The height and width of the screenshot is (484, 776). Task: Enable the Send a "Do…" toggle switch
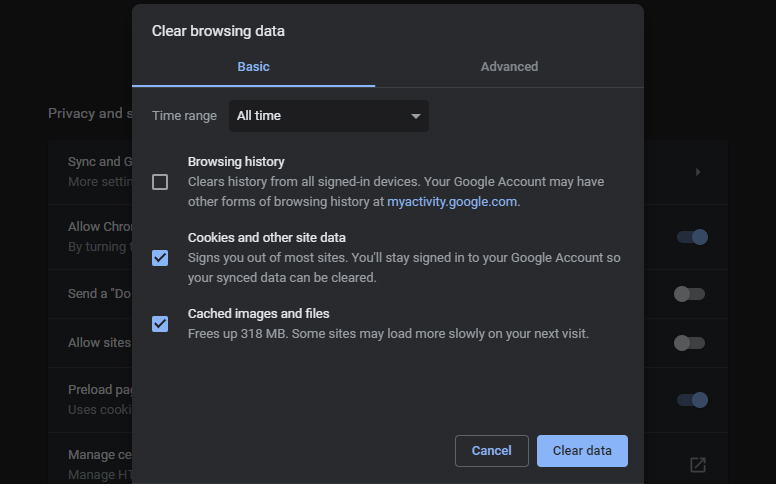(x=689, y=294)
